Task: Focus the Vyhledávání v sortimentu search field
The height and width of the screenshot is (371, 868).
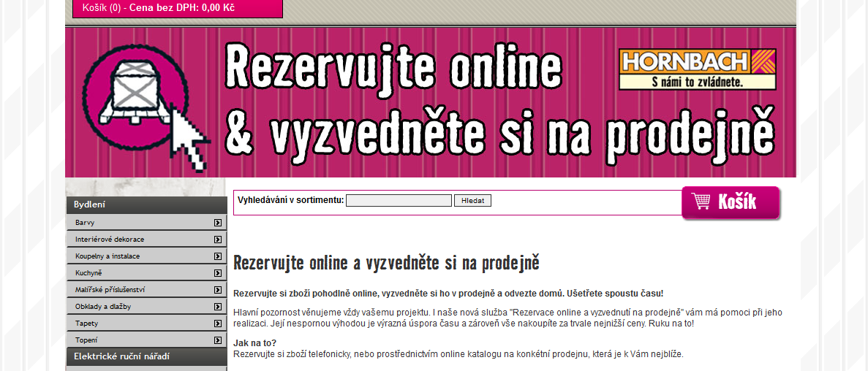Action: click(399, 201)
